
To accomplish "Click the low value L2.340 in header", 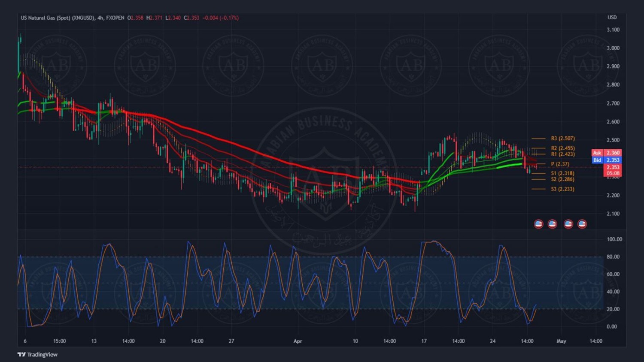I will [173, 18].
